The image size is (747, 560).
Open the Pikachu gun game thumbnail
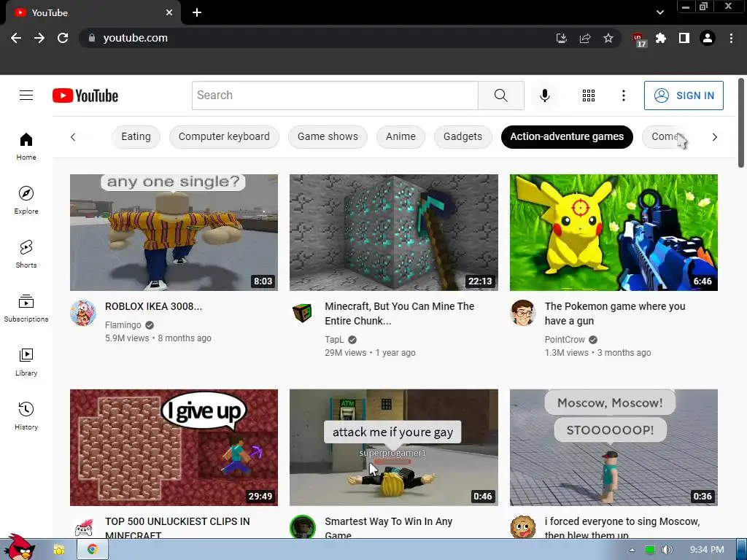click(x=614, y=233)
